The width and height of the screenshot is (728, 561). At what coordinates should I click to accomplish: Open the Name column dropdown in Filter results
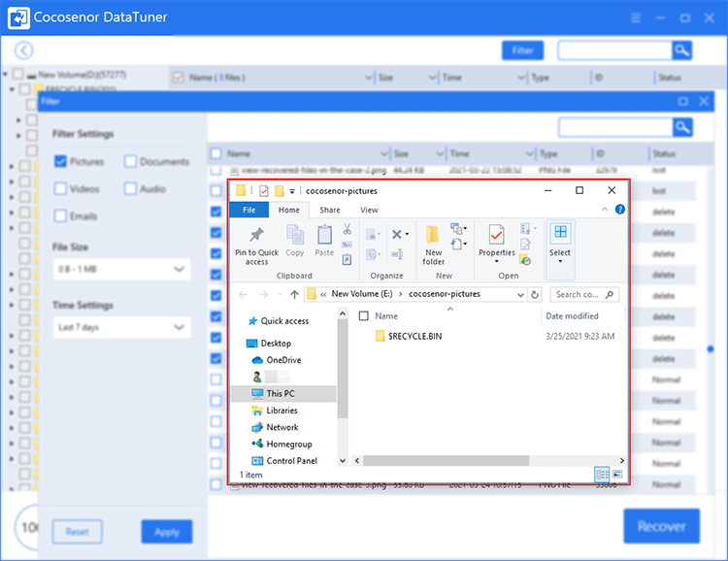(x=384, y=153)
